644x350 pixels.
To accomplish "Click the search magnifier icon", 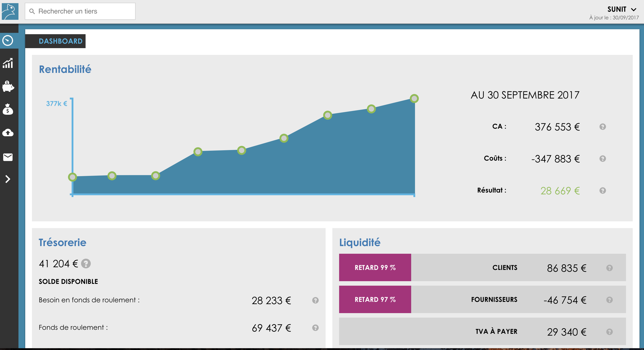I will point(32,11).
